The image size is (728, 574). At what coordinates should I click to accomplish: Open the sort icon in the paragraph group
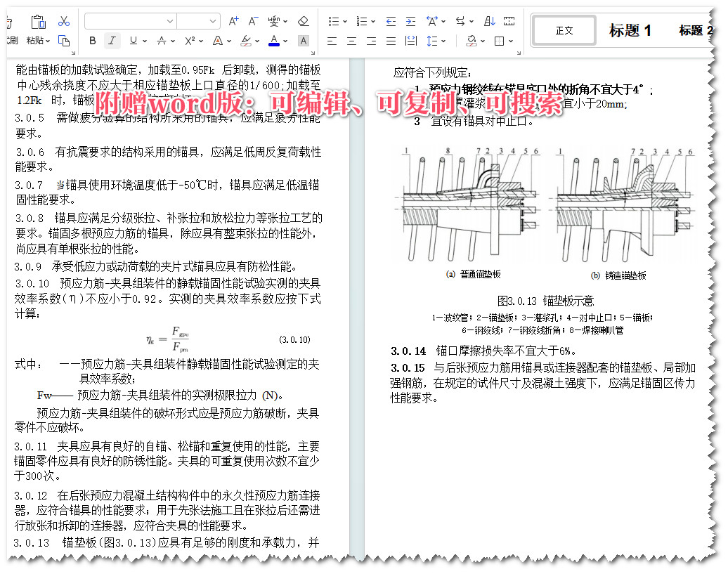coord(490,20)
